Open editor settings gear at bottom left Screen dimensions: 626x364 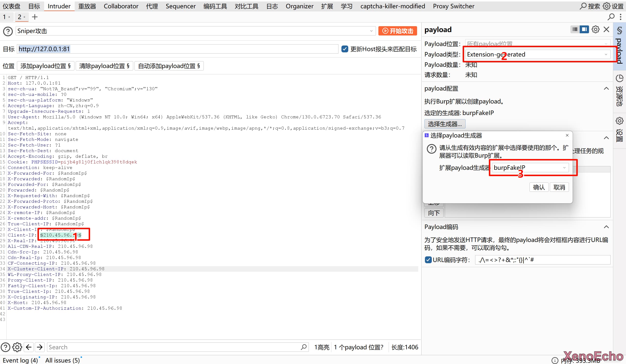pos(17,347)
